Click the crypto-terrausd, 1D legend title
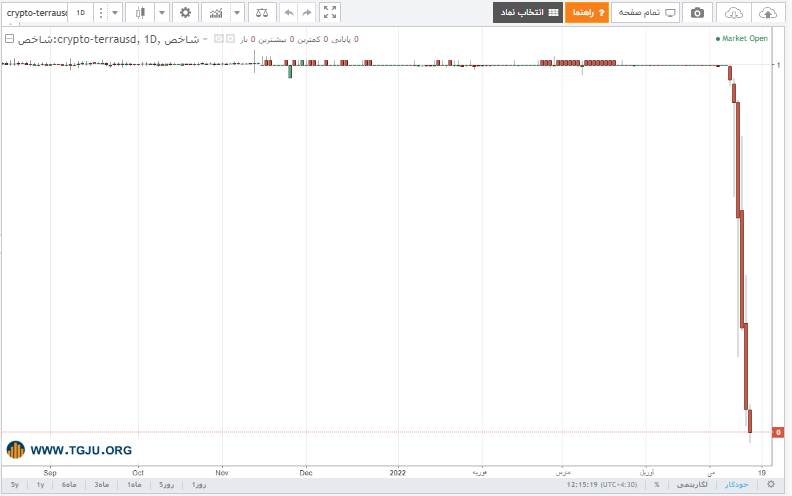Screen dimensions: 792x496 pos(108,39)
